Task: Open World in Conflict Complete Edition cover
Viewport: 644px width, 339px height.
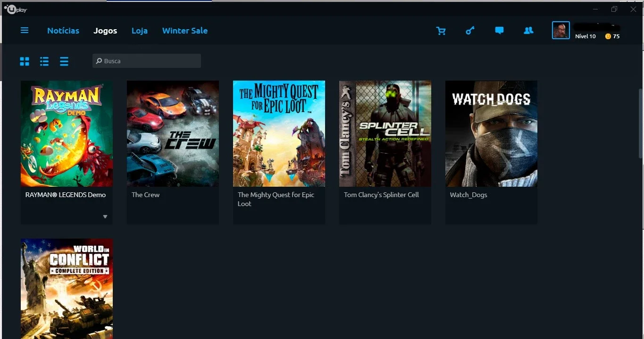Action: 67,289
